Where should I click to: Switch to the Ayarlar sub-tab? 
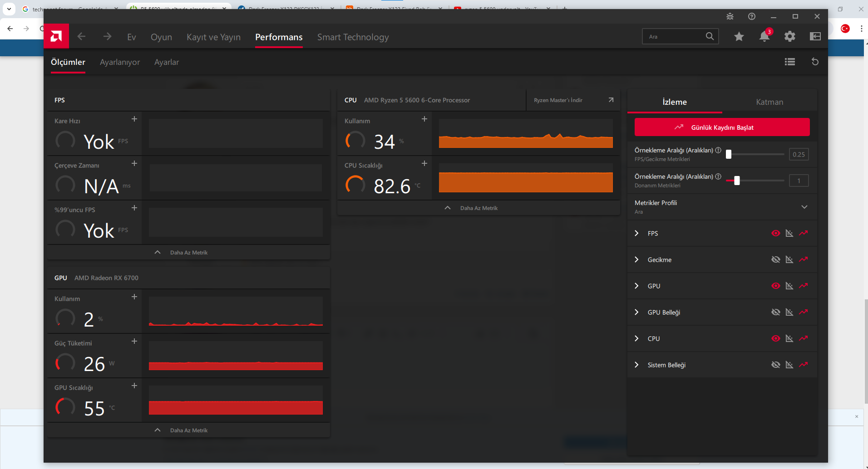(x=167, y=62)
